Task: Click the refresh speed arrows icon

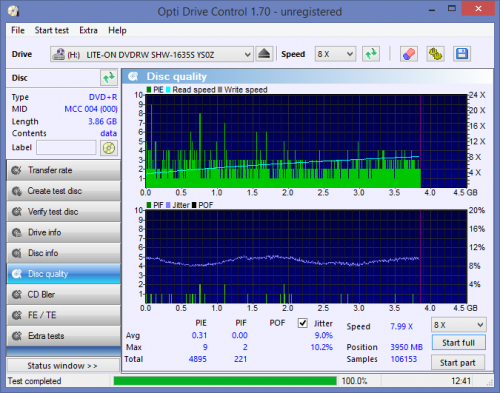Action: click(371, 54)
